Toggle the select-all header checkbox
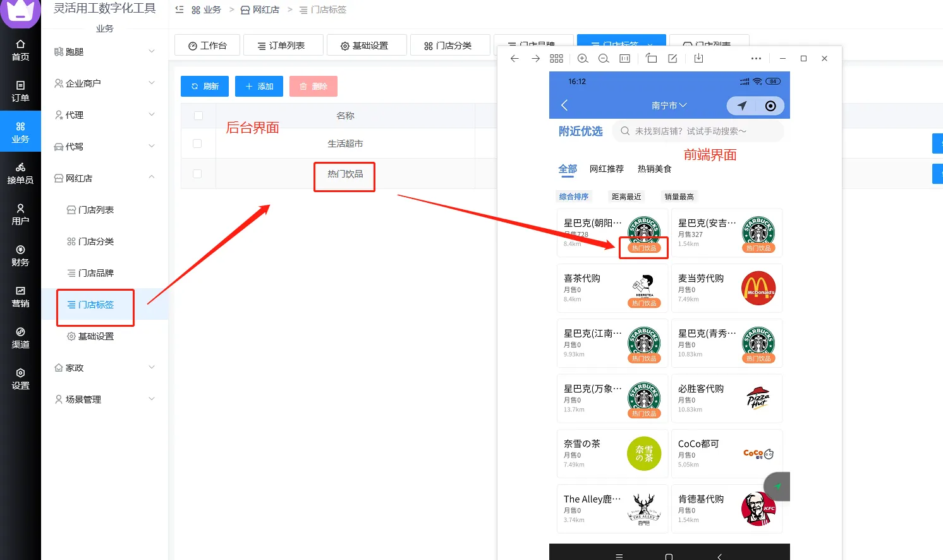943x560 pixels. [198, 116]
